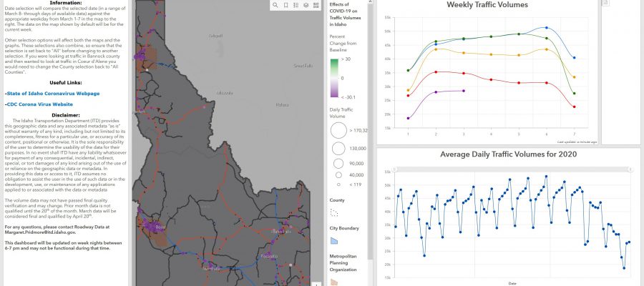The width and height of the screenshot is (644, 286).
Task: Open the map layers tool
Action: [306, 5]
